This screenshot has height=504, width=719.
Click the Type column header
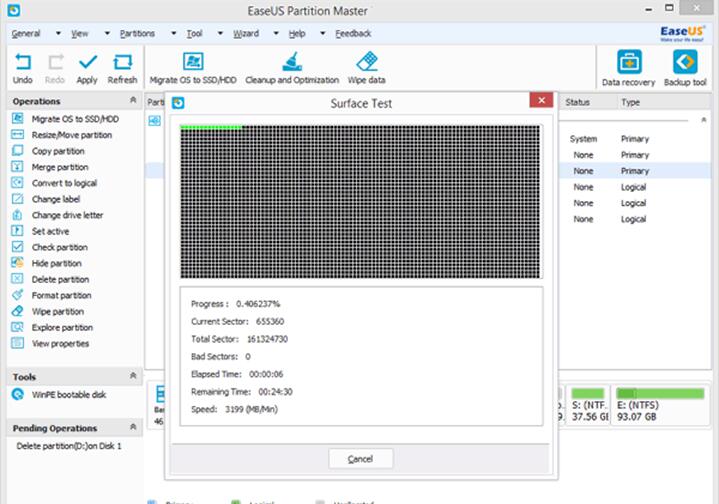[631, 102]
